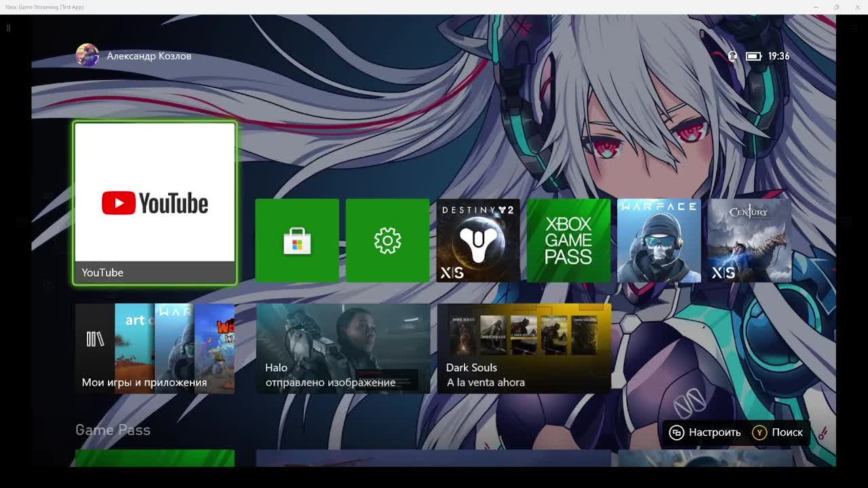Maximize the Xbox Game Streaming window
This screenshot has width=868, height=488.
[x=836, y=7]
